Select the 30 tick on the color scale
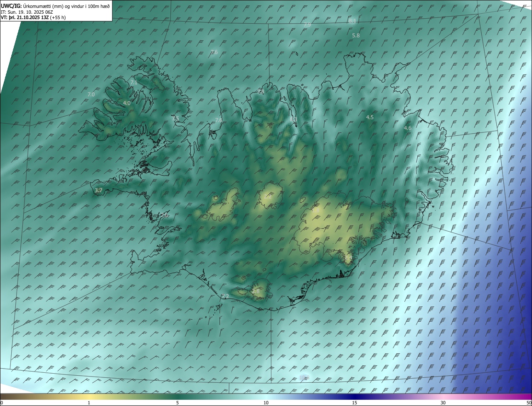 pos(443,403)
